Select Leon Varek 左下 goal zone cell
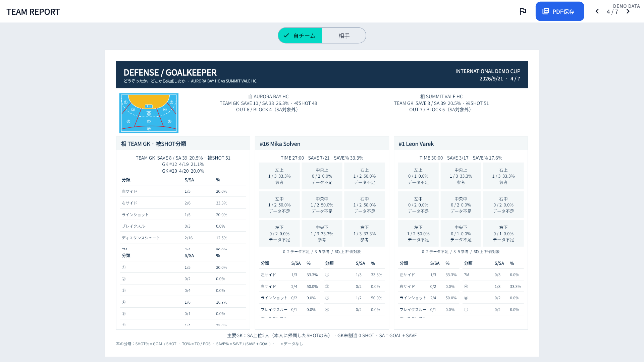The image size is (644, 362). [418, 233]
